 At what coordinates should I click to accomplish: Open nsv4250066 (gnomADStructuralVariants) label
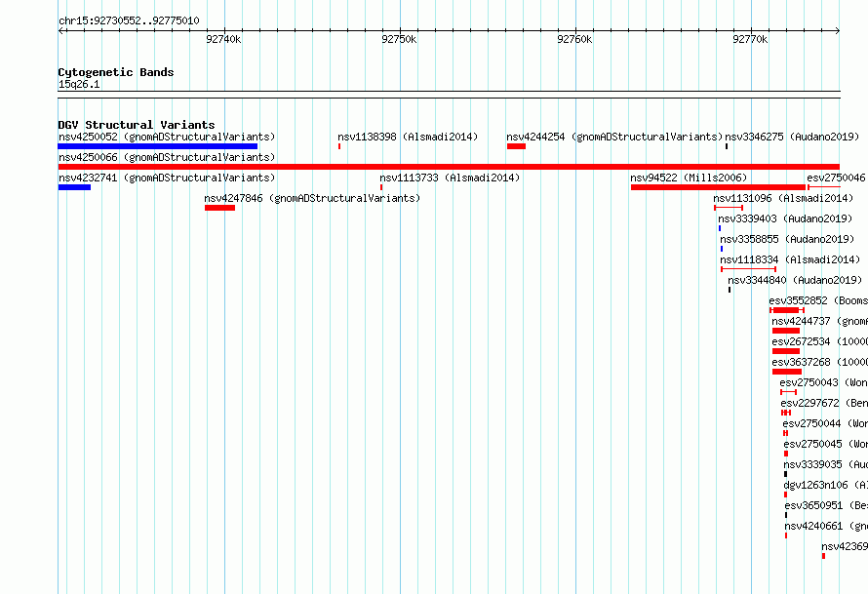click(167, 157)
